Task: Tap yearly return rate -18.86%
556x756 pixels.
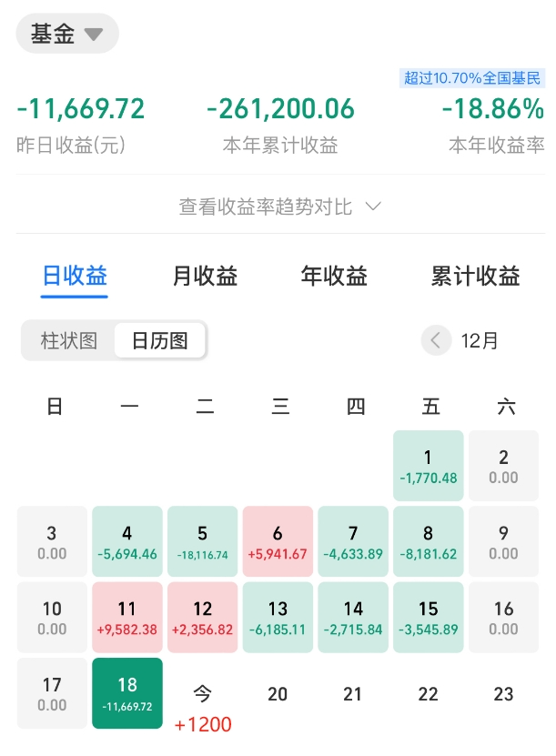Action: tap(493, 108)
